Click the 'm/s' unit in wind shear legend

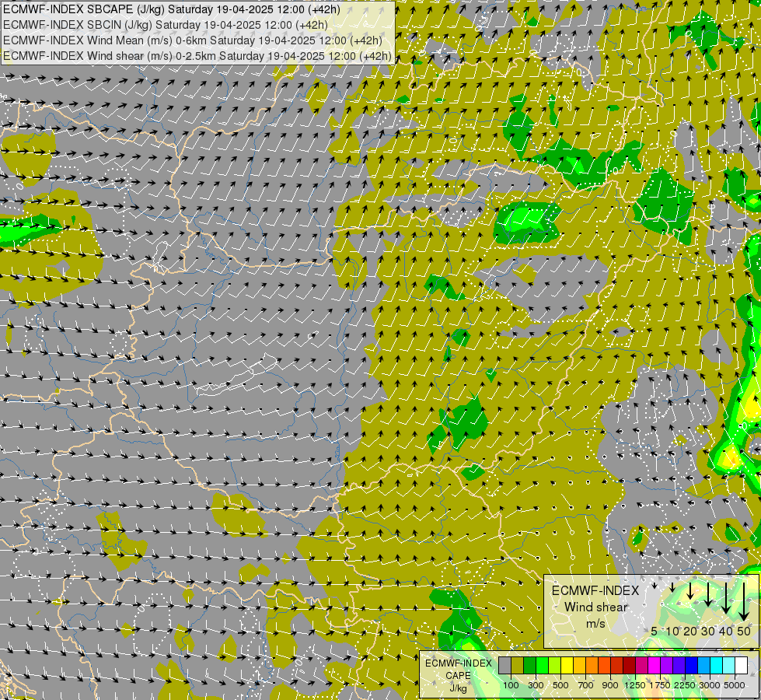tap(595, 624)
